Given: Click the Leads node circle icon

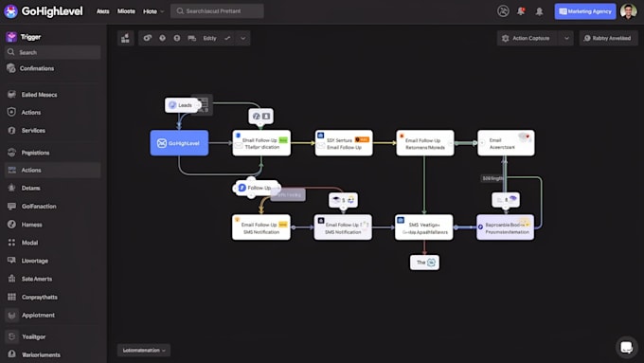Looking at the screenshot, I should click(172, 105).
